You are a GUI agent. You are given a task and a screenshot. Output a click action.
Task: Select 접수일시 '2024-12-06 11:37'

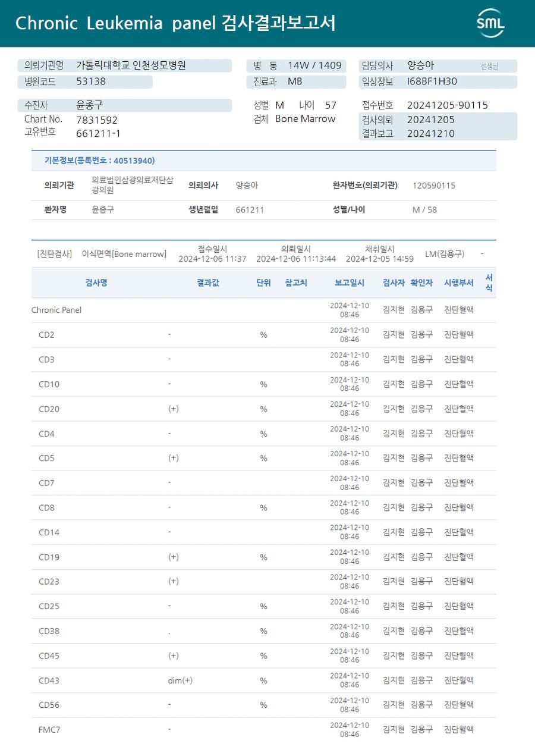pyautogui.click(x=212, y=259)
